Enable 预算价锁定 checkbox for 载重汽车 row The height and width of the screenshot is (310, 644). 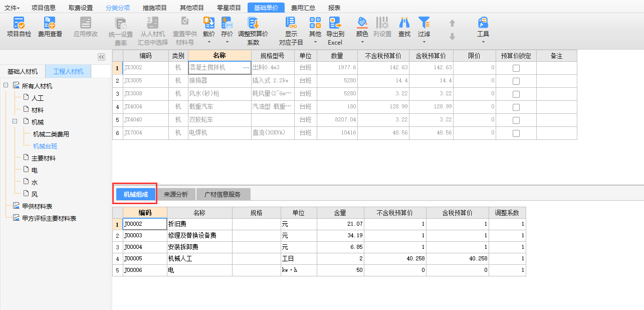coord(516,107)
